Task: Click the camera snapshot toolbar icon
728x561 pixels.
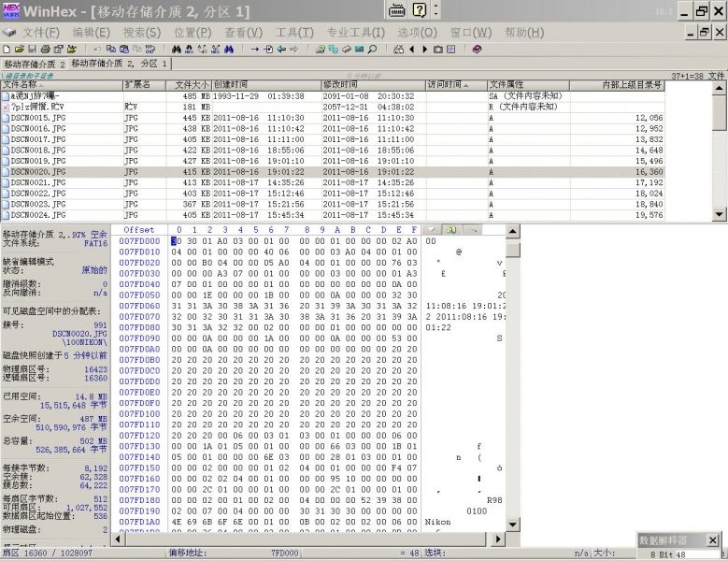Action: [436, 49]
